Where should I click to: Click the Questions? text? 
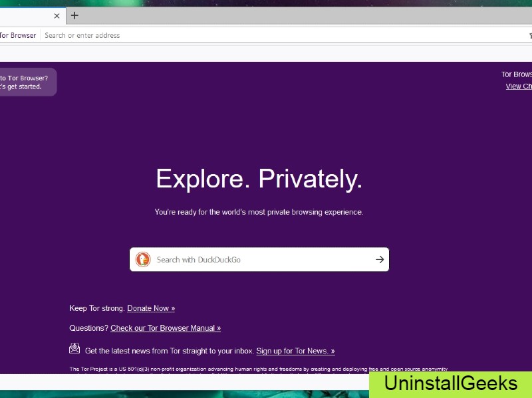(88, 328)
